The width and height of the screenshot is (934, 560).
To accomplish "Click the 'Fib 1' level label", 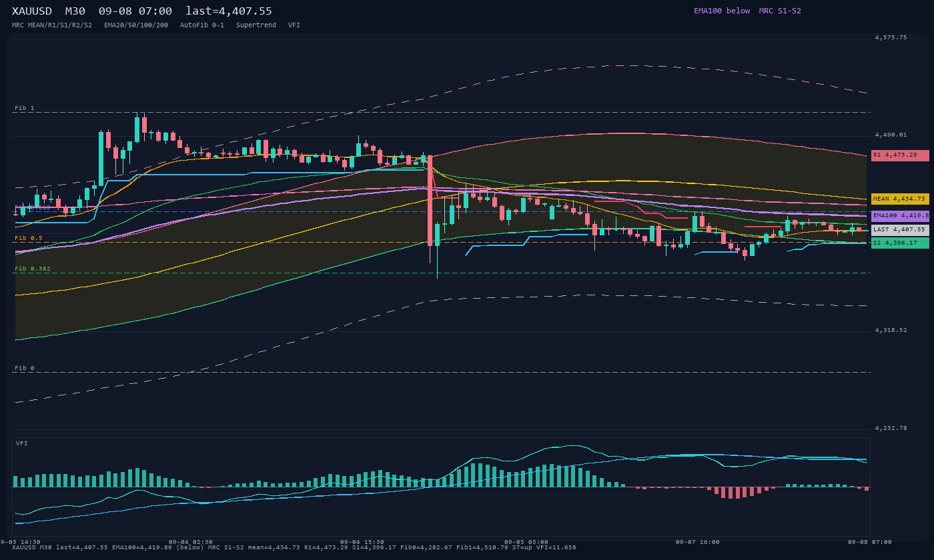I will [25, 108].
